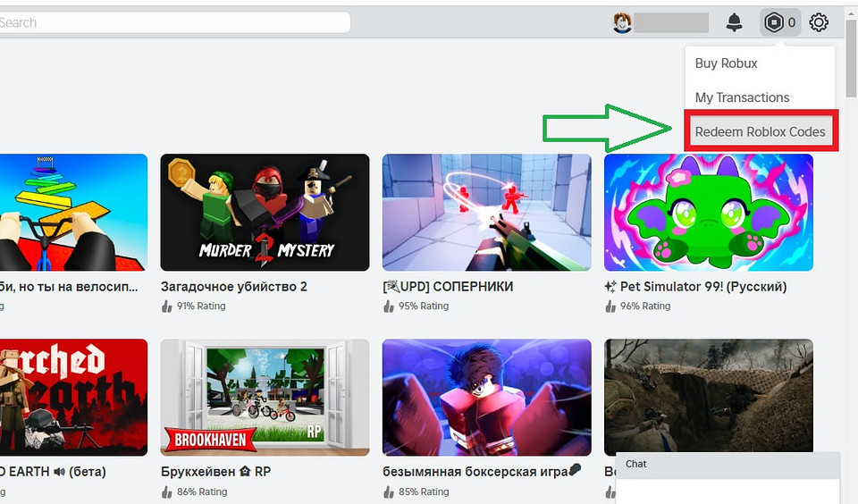Open the Robux balance icon
The image size is (858, 504).
(774, 23)
